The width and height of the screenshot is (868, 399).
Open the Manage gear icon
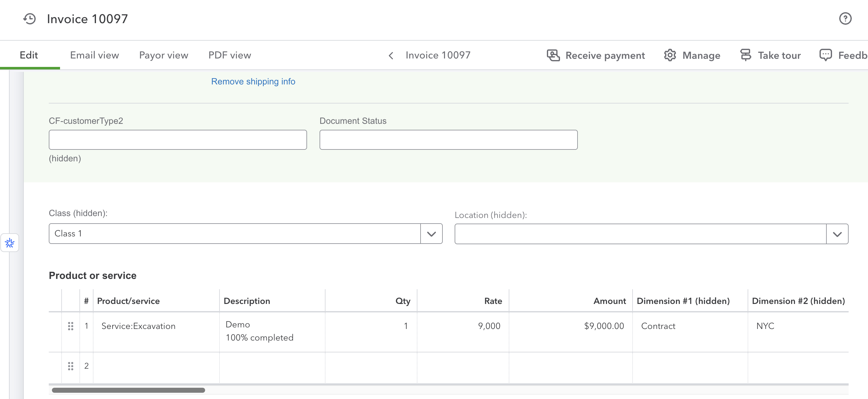(x=670, y=55)
